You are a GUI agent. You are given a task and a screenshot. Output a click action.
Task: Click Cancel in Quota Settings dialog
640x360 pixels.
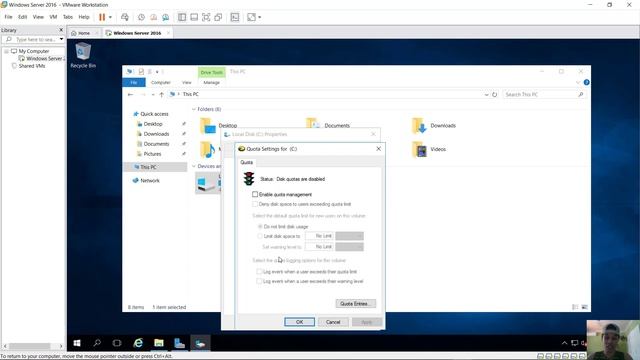click(x=333, y=322)
